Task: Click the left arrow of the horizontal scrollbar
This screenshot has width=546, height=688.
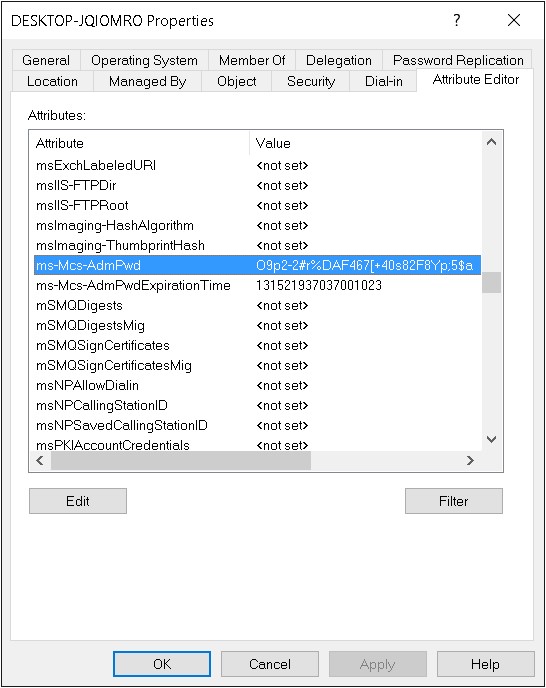Action: tap(40, 460)
